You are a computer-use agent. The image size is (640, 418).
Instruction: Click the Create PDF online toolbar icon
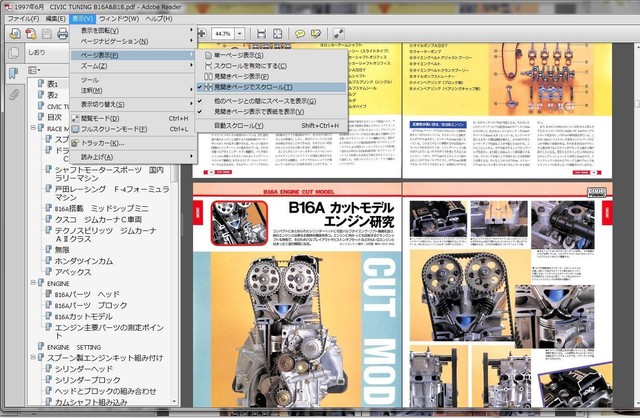(x=15, y=33)
